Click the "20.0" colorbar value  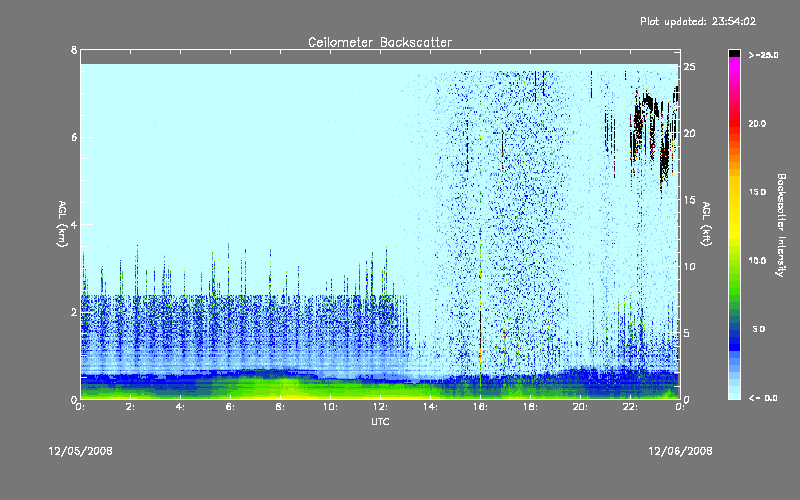[757, 123]
